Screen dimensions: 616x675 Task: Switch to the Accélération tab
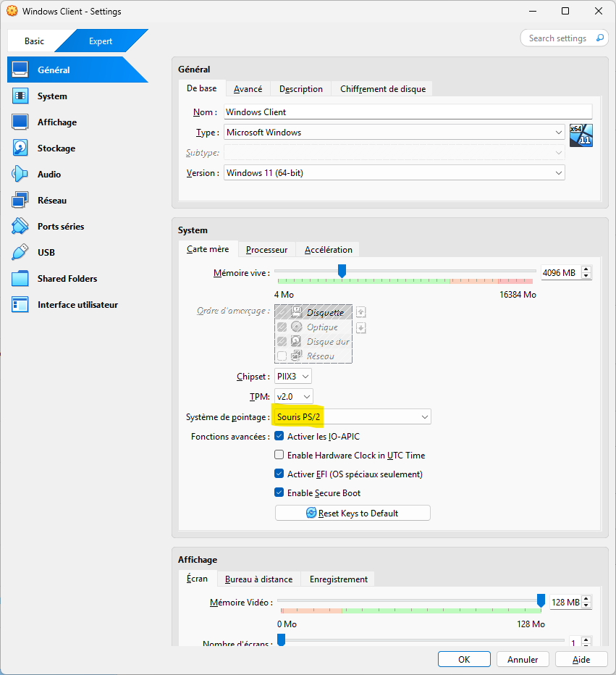click(x=328, y=250)
